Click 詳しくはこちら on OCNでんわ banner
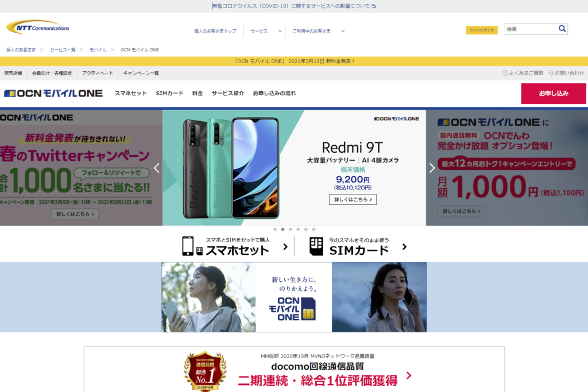The width and height of the screenshot is (588, 392). tap(461, 211)
